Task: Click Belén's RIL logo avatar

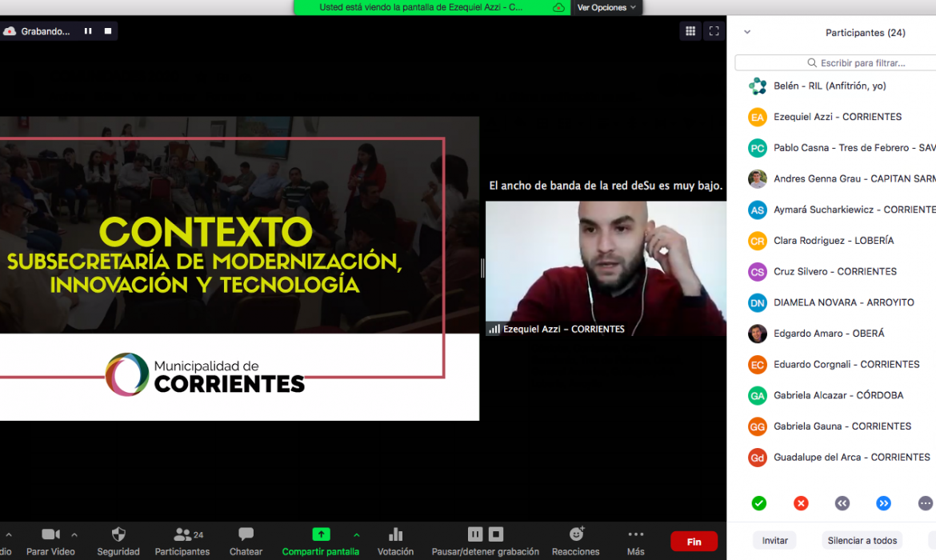Action: [x=758, y=86]
